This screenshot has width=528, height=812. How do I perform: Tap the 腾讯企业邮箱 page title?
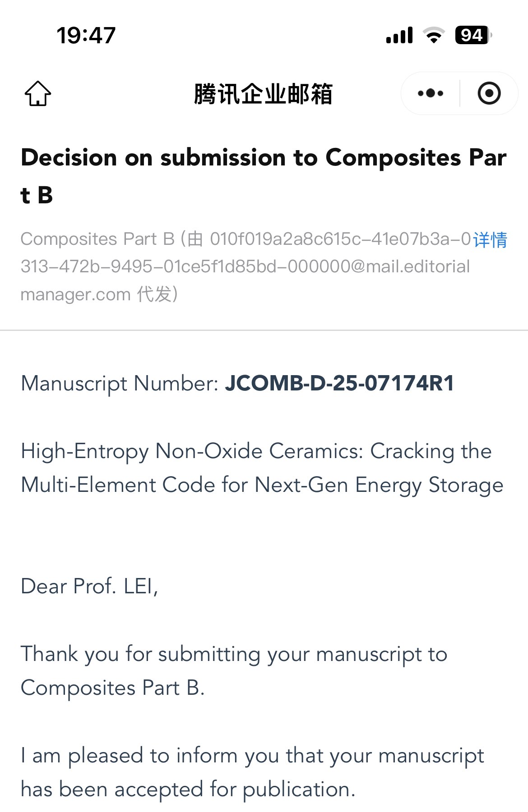pos(264,94)
